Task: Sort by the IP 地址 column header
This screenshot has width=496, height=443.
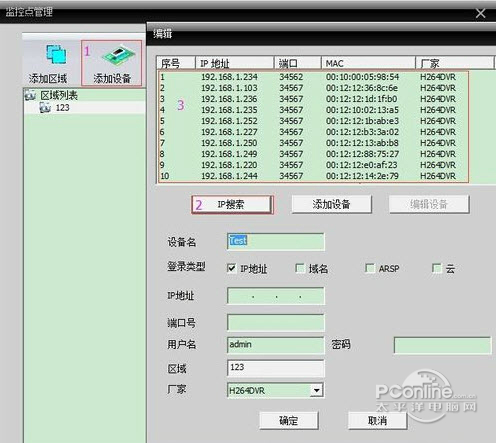Action: click(234, 63)
